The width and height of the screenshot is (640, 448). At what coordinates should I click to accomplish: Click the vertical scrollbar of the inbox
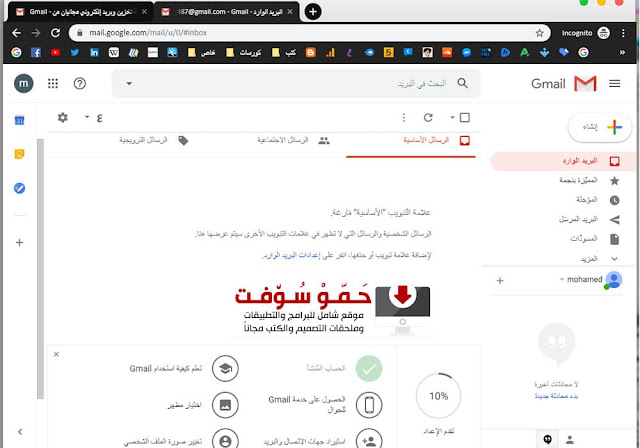click(x=40, y=269)
